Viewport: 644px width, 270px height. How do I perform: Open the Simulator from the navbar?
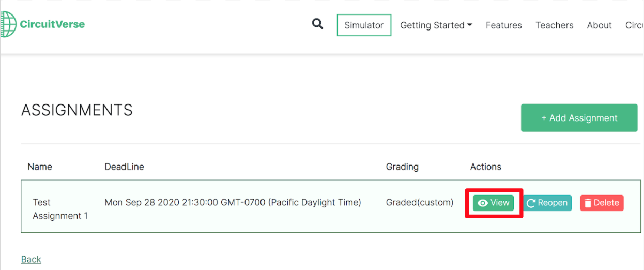364,25
